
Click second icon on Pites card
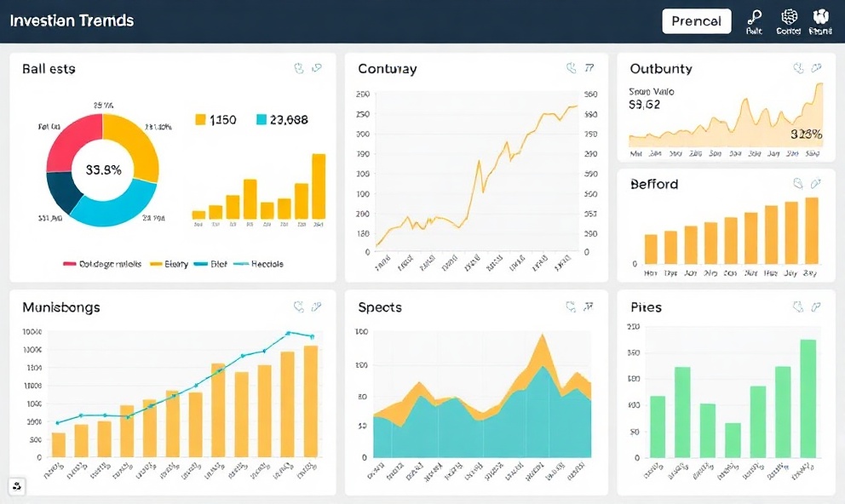(x=816, y=307)
